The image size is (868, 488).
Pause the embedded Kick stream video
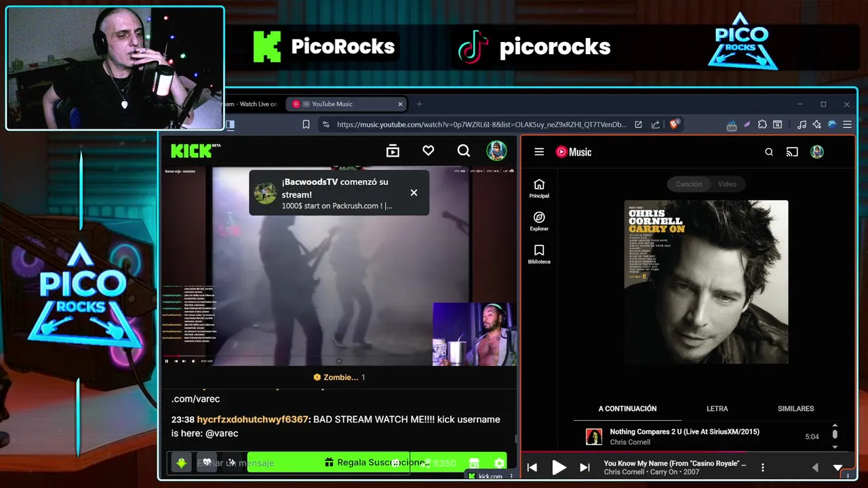[x=167, y=361]
